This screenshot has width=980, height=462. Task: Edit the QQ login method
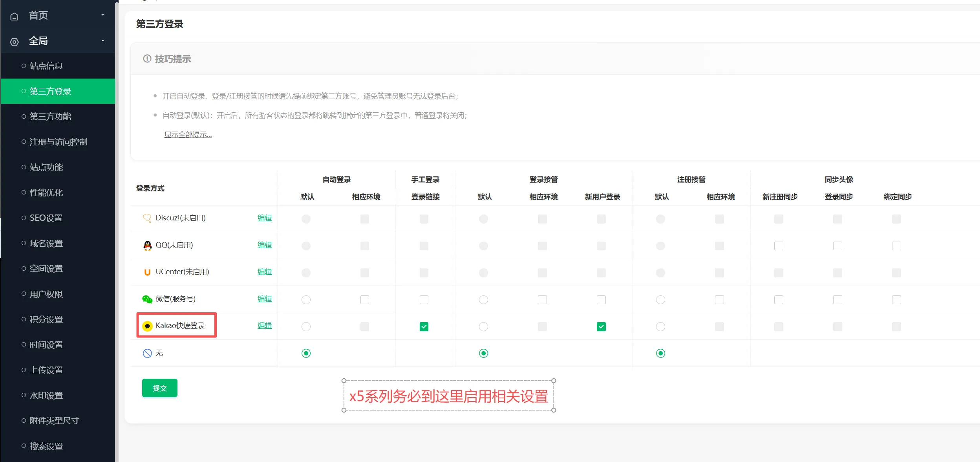265,245
